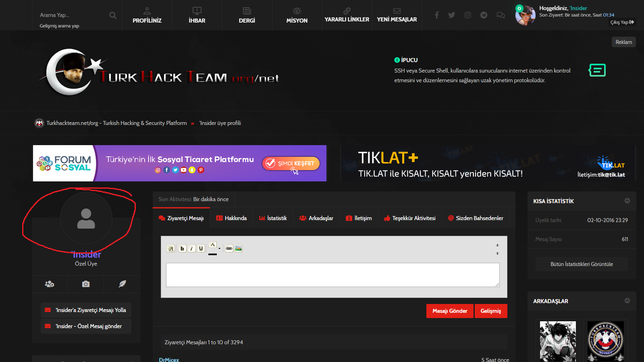Open the chat bubbles icon in header

(501, 15)
